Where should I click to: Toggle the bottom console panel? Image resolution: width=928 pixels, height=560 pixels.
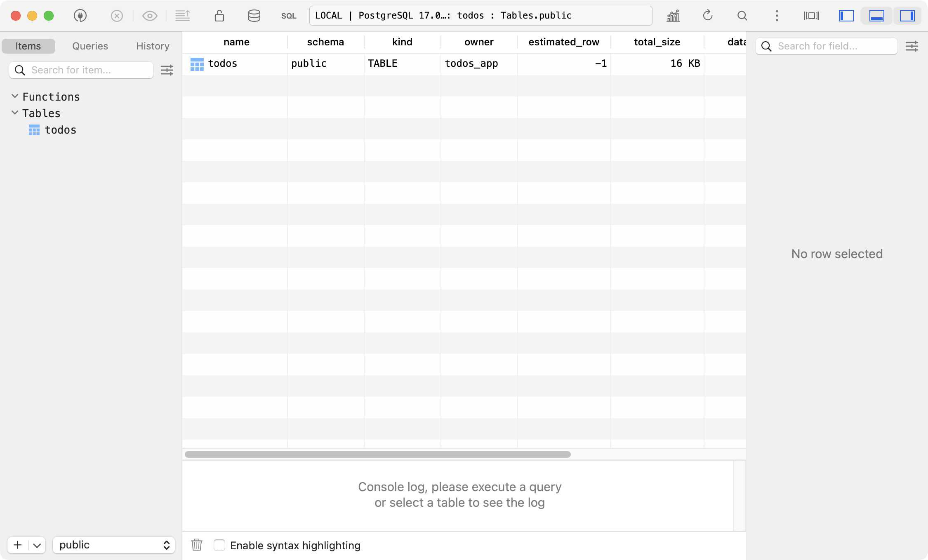pos(876,16)
